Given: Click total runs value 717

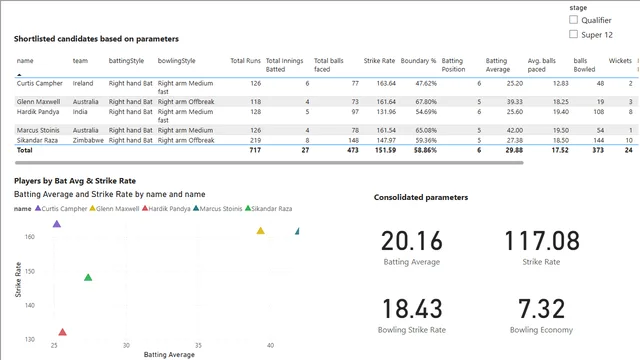Looking at the screenshot, I should [255, 150].
